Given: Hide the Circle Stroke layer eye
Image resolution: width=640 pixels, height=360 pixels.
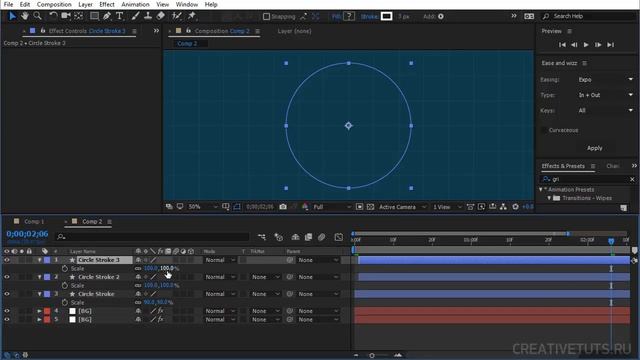Looking at the screenshot, I should 7,294.
